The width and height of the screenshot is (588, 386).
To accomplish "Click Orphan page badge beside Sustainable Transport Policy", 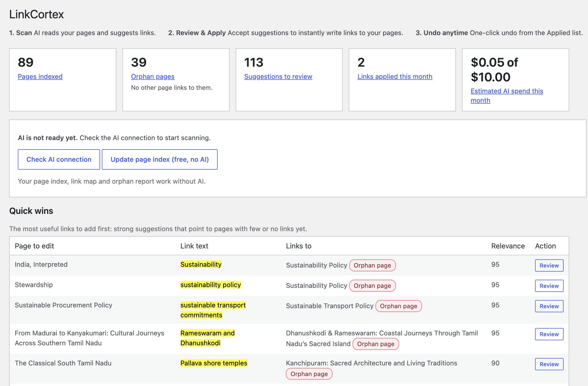I will tap(398, 306).
